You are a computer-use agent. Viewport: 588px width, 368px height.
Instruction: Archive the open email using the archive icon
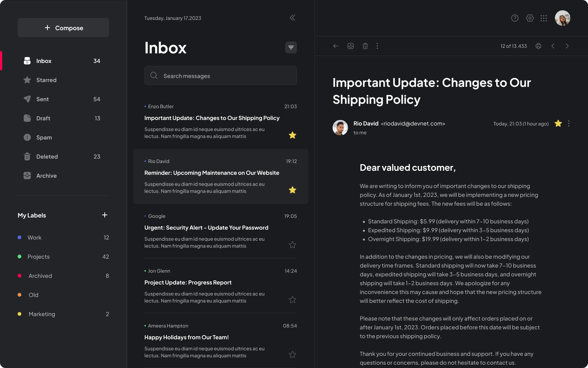pos(350,46)
